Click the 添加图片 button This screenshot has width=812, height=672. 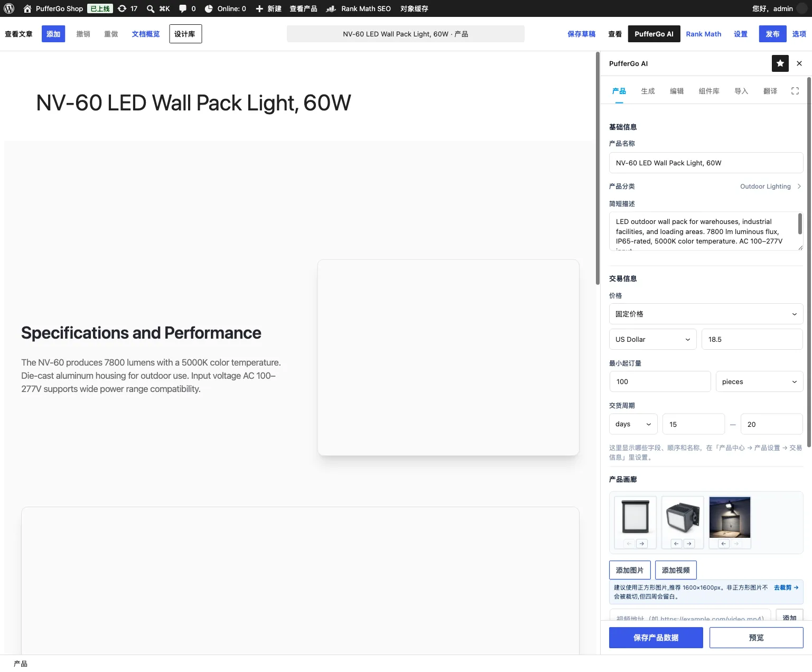coord(630,570)
